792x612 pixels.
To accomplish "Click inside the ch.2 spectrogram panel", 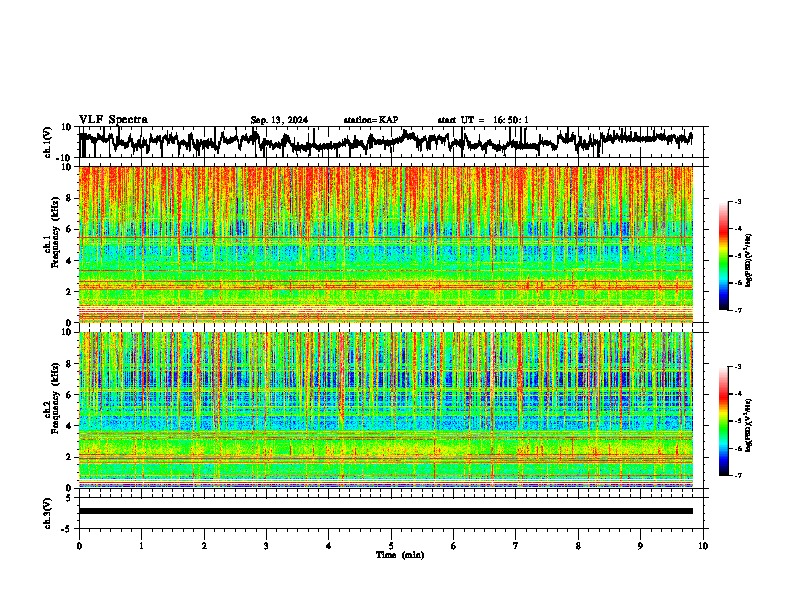I will [x=386, y=410].
